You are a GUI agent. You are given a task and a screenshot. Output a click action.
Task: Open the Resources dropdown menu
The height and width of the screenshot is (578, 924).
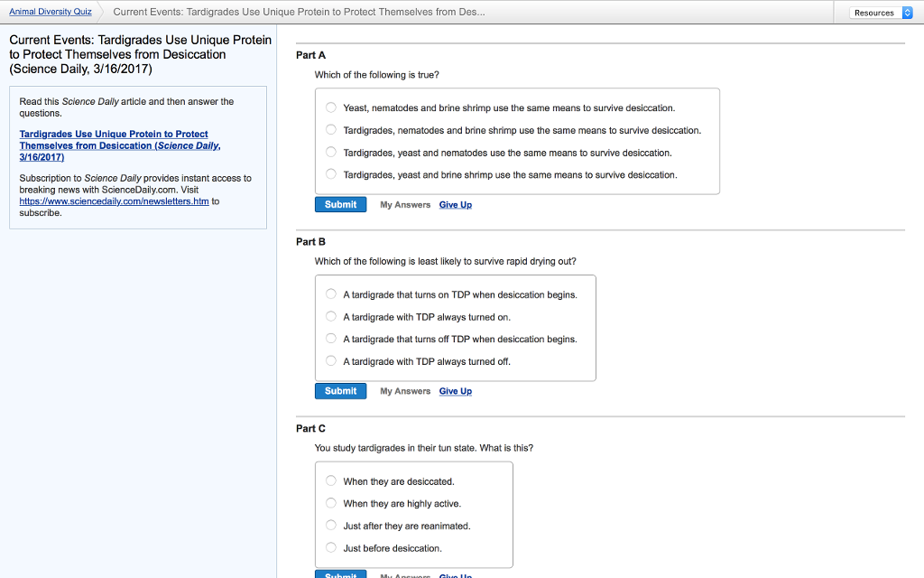(881, 13)
